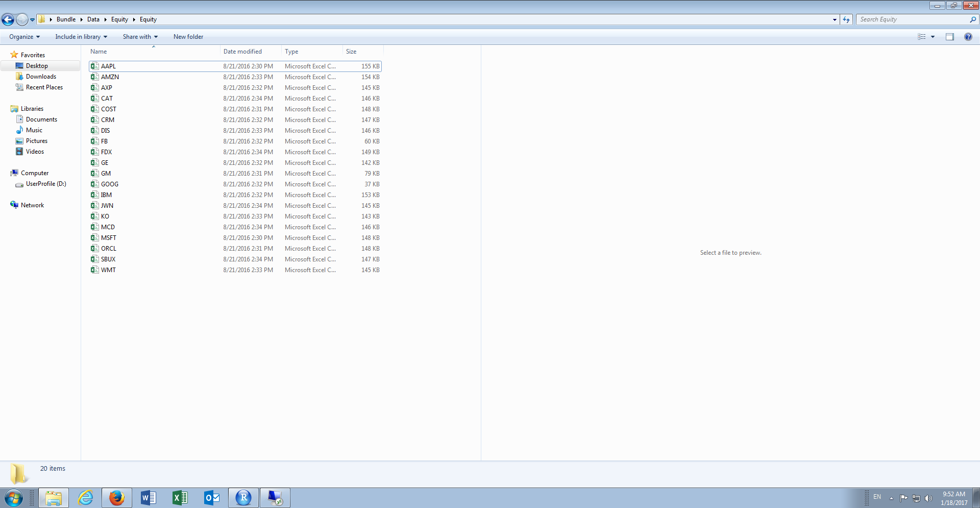Open the Share with menu
Viewport: 980px width, 508px height.
tap(140, 37)
